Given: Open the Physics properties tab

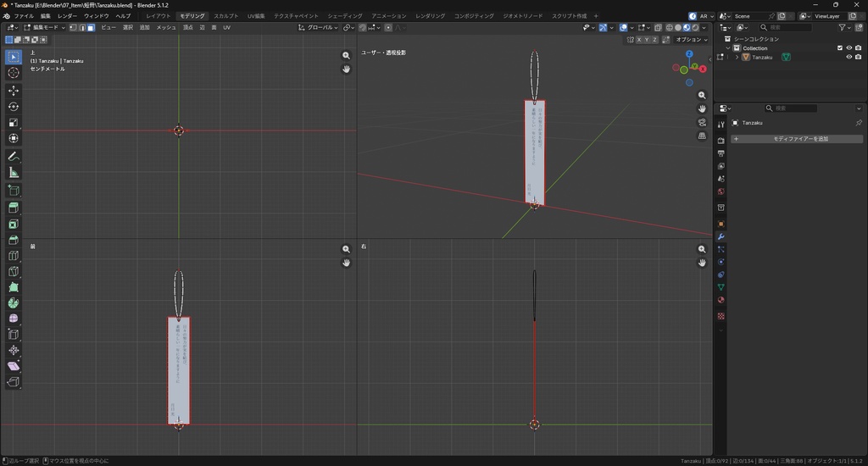Looking at the screenshot, I should (721, 262).
